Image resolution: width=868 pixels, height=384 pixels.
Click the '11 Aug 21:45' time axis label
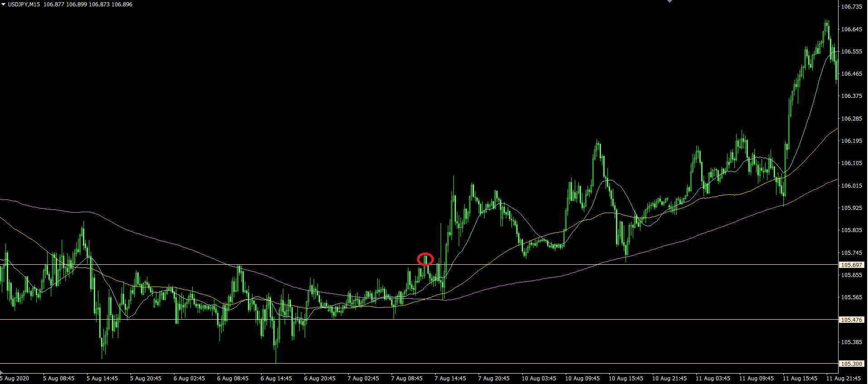(x=844, y=379)
